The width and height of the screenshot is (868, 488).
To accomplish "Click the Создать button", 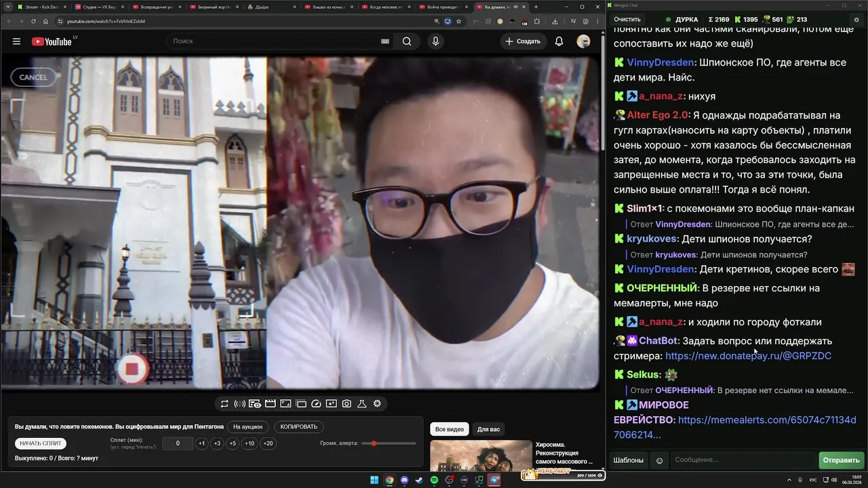I will point(523,41).
